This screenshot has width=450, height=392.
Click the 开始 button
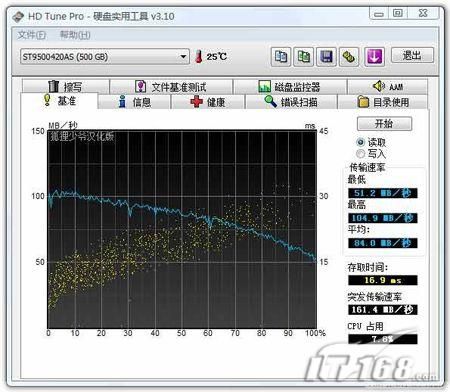(x=384, y=124)
